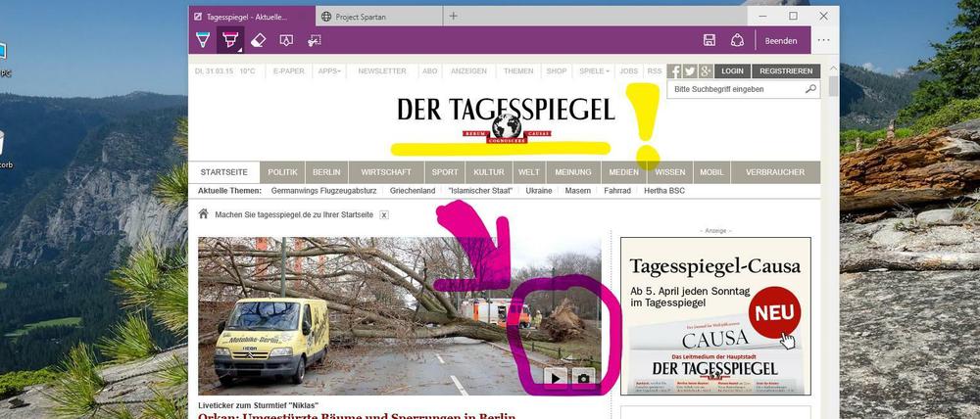Choose the eraser tool
This screenshot has height=419, width=980.
(x=258, y=40)
